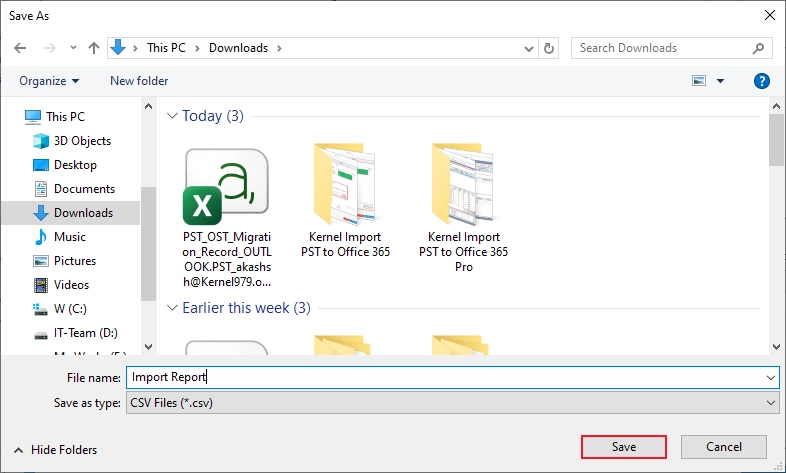Open 3D Objects in navigation pane
This screenshot has height=473, width=786.
72,141
